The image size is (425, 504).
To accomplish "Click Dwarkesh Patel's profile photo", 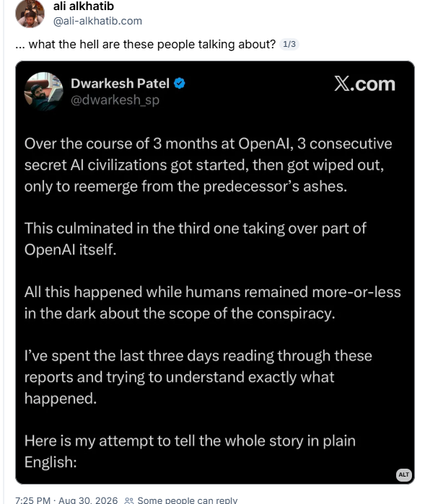I will 44,92.
